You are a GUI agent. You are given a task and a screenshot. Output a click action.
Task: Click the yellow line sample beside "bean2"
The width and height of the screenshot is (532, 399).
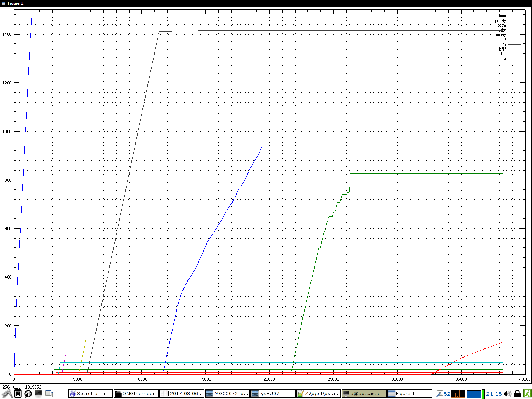(x=515, y=40)
